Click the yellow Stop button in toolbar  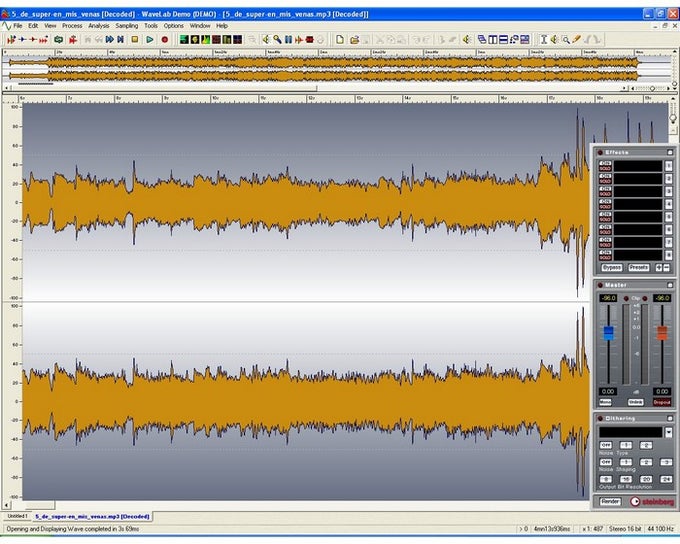tap(135, 39)
